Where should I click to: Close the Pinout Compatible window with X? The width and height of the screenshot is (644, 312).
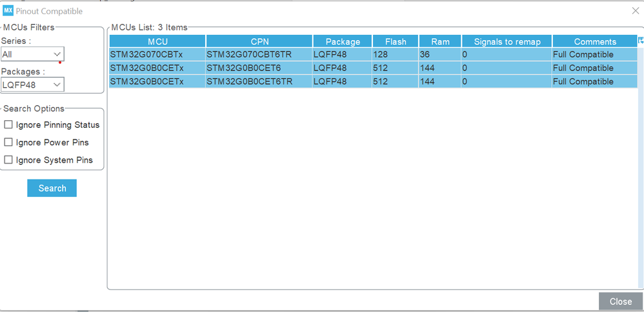[635, 11]
